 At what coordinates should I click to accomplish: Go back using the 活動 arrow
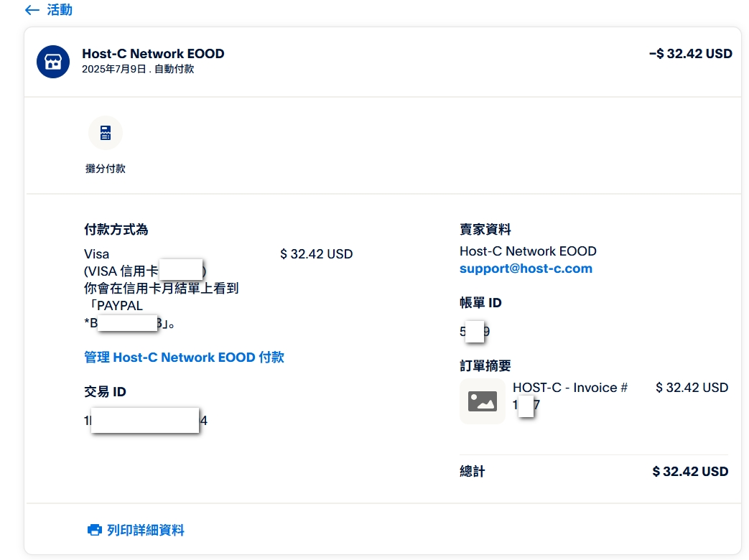32,10
